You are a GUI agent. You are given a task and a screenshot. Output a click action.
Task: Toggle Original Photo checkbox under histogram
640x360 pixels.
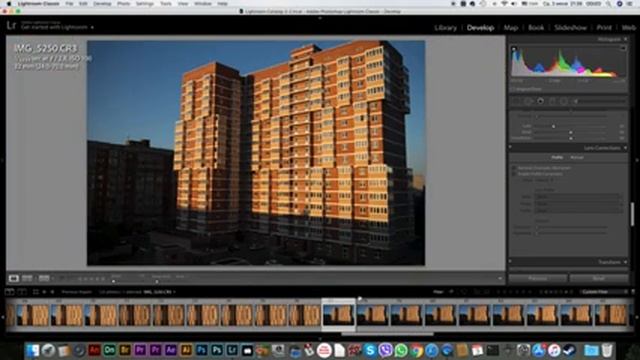tap(513, 89)
